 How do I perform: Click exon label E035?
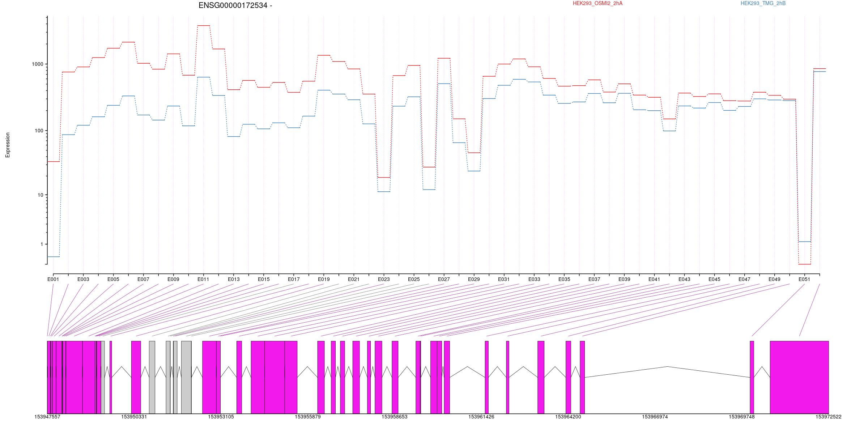point(564,279)
